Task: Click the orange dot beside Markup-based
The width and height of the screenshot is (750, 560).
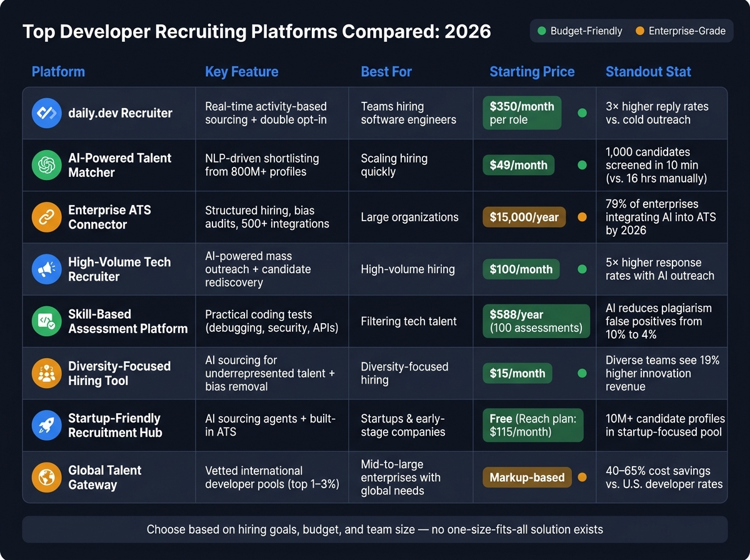Action: 582,477
